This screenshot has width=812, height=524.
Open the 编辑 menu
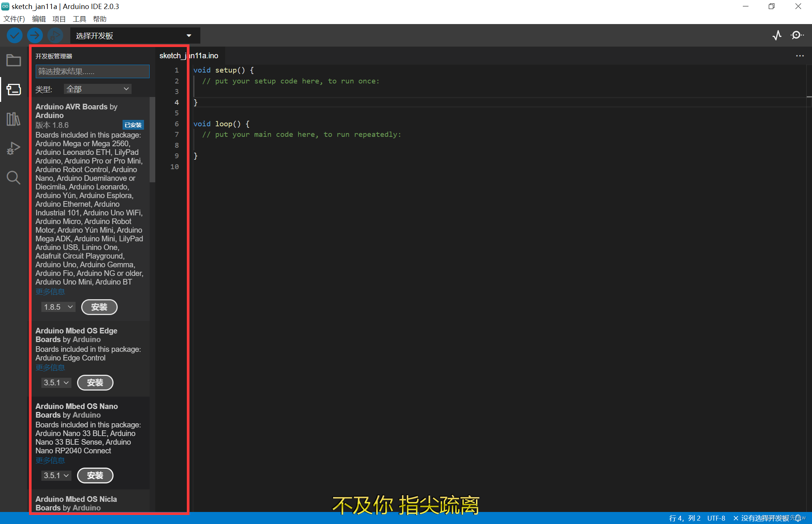pyautogui.click(x=39, y=19)
